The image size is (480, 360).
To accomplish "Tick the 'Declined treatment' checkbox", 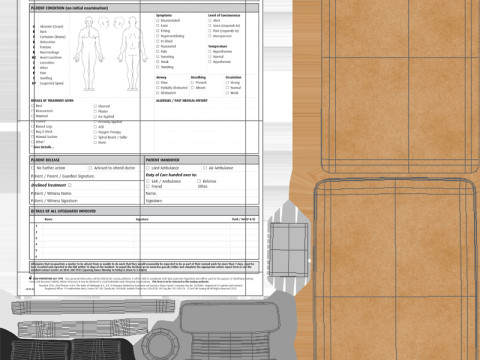I will [x=70, y=185].
